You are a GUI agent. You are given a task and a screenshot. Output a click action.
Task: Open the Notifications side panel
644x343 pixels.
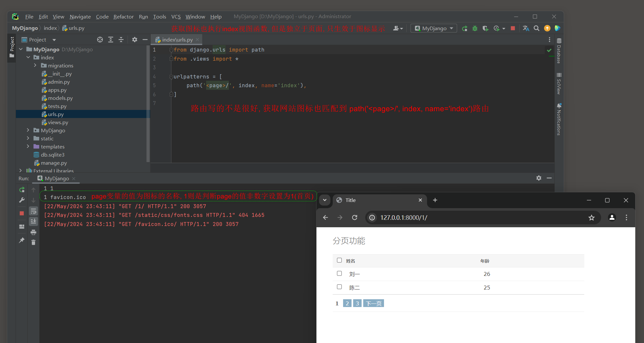(x=559, y=119)
